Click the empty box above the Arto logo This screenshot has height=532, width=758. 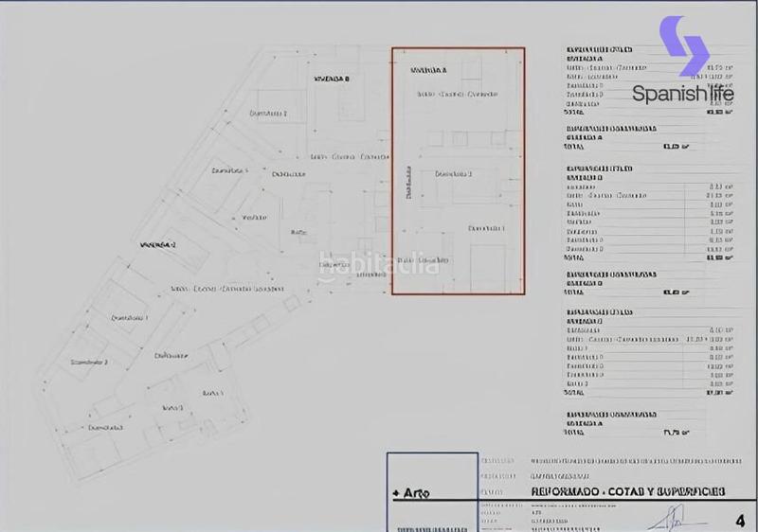[x=432, y=467]
